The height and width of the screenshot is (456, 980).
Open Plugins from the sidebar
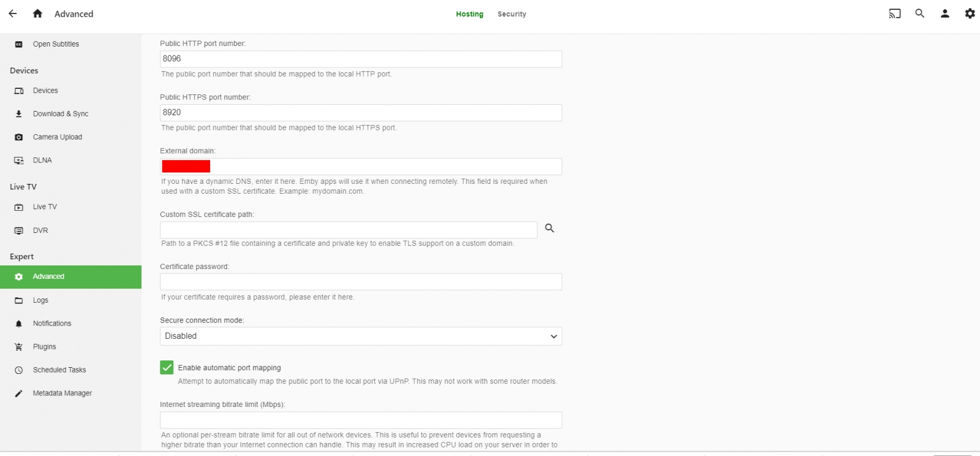coord(44,347)
